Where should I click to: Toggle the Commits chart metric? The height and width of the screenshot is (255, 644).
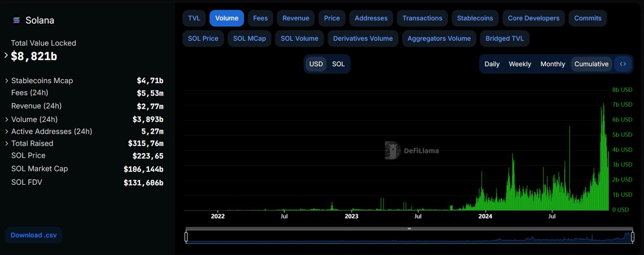tap(588, 18)
